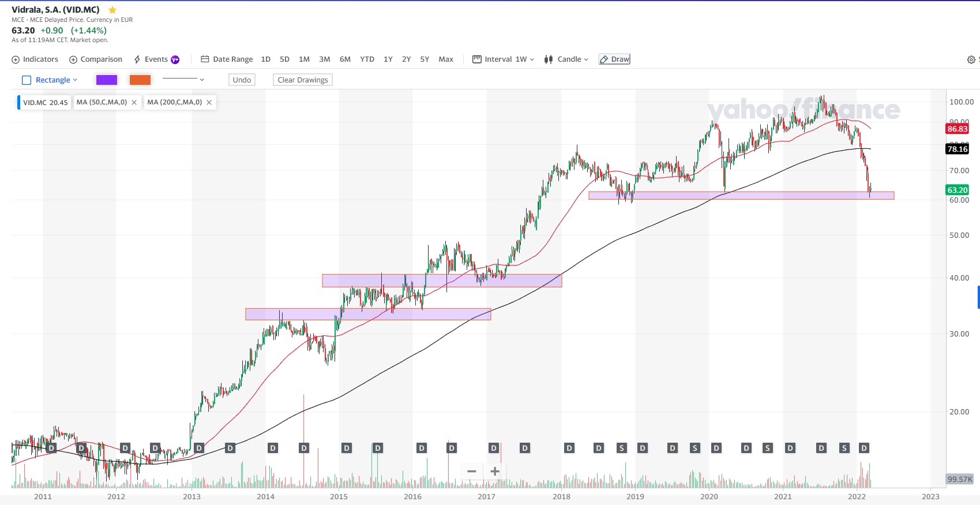Click the Undo button
980x505 pixels.
[x=242, y=80]
